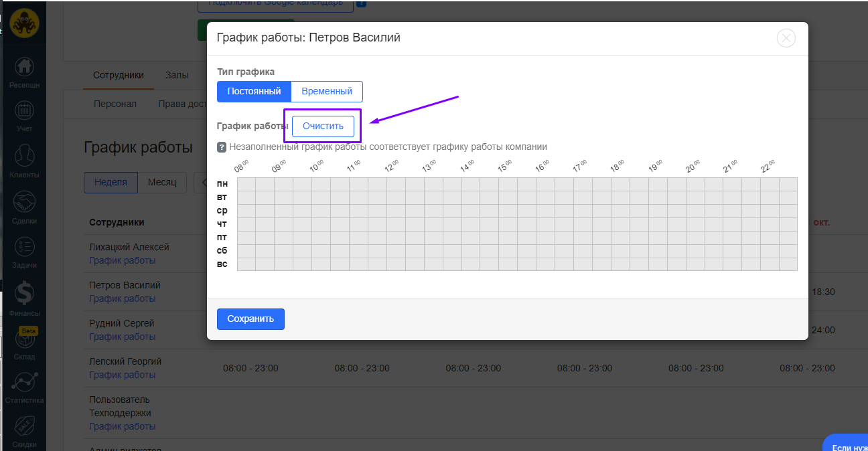868x451 pixels.
Task: Open Статистика chart icon
Action: click(24, 383)
